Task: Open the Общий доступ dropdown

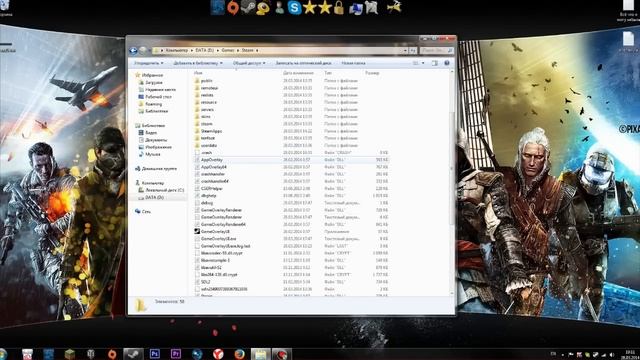Action: pos(249,63)
